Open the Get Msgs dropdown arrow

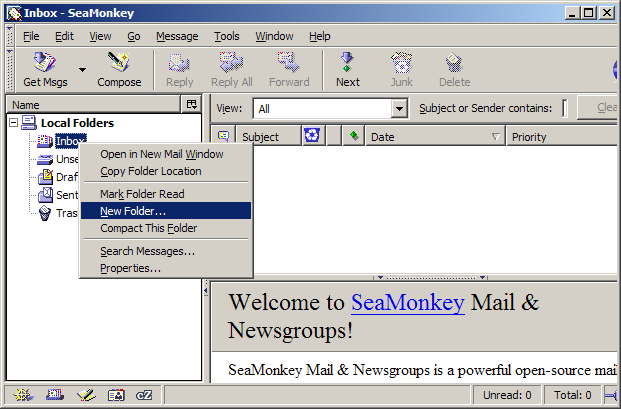click(x=82, y=70)
